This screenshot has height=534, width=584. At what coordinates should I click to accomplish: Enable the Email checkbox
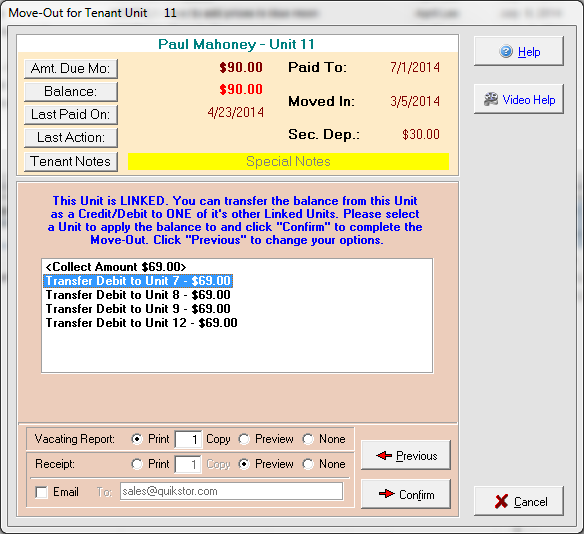pyautogui.click(x=41, y=492)
